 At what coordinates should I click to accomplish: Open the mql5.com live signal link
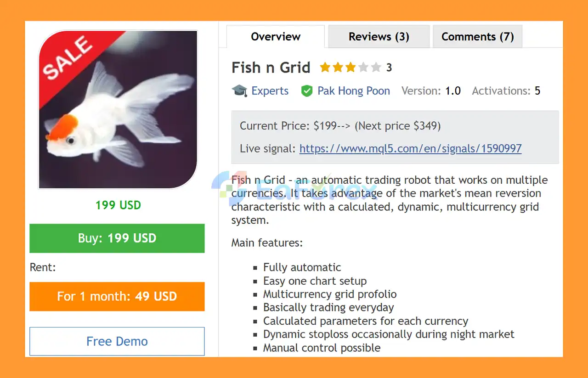[410, 148]
